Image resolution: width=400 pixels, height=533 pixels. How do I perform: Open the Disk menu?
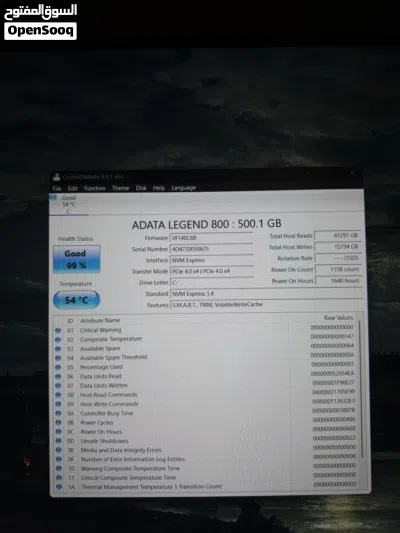click(141, 188)
